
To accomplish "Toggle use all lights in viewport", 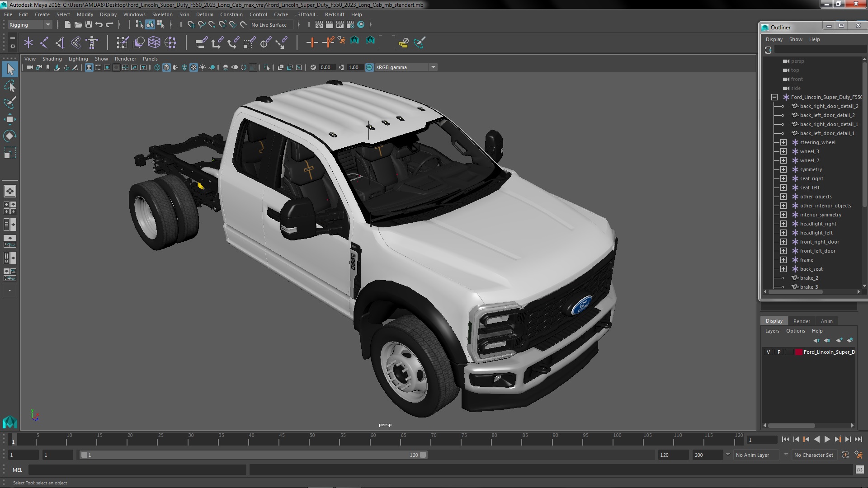I will coord(203,67).
